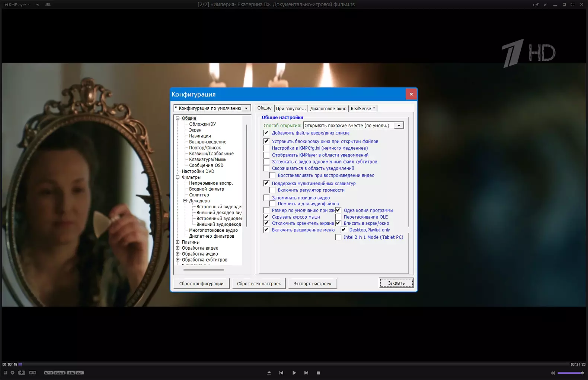
Task: Switch to the 'Общие' tab
Action: coord(265,108)
